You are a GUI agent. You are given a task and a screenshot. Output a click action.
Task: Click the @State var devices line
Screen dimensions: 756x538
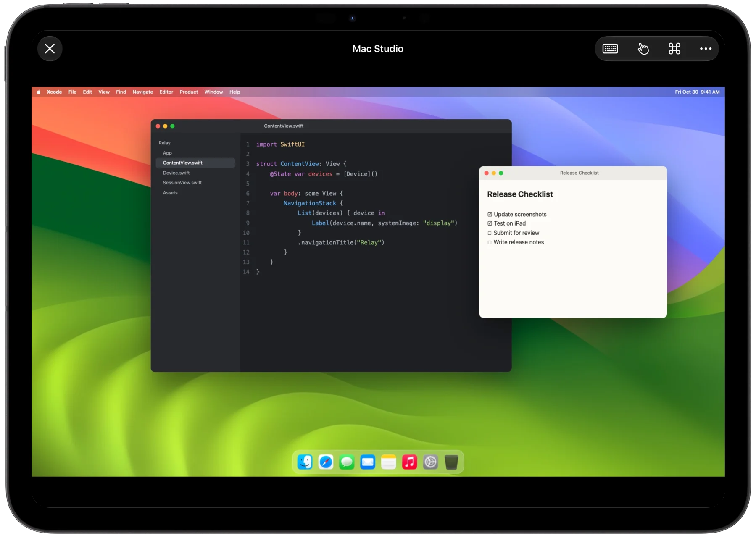pyautogui.click(x=324, y=174)
